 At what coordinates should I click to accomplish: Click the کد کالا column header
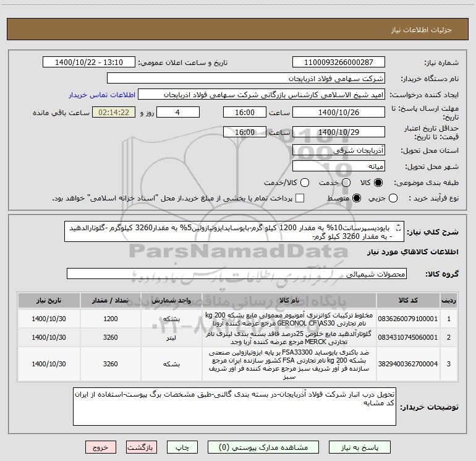point(408,300)
